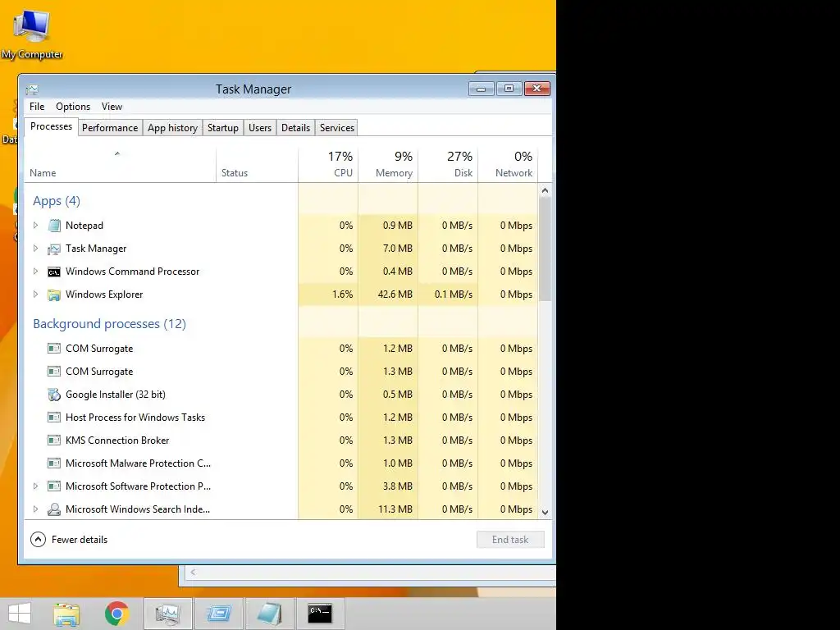Click the Microsoft Malware Protection icon
Viewport: 840px width, 630px height.
click(x=54, y=463)
